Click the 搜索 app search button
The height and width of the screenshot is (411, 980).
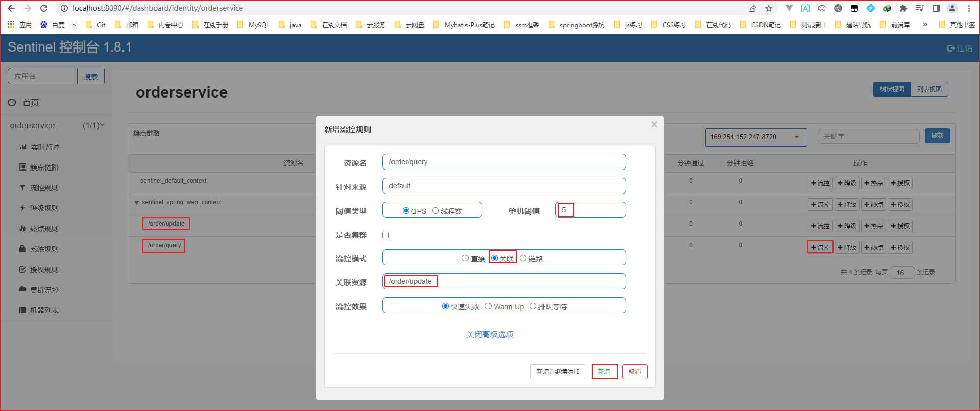coord(91,76)
